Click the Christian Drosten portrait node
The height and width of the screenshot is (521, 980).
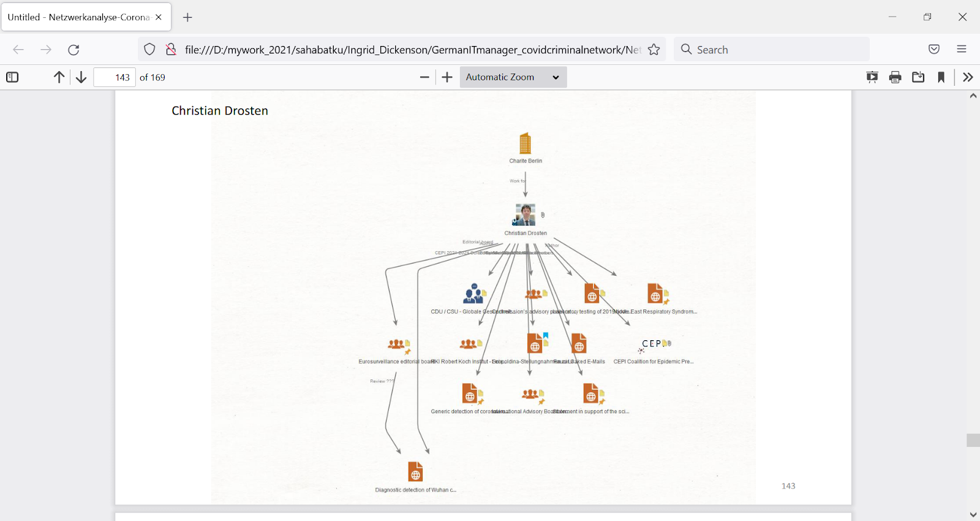point(525,215)
